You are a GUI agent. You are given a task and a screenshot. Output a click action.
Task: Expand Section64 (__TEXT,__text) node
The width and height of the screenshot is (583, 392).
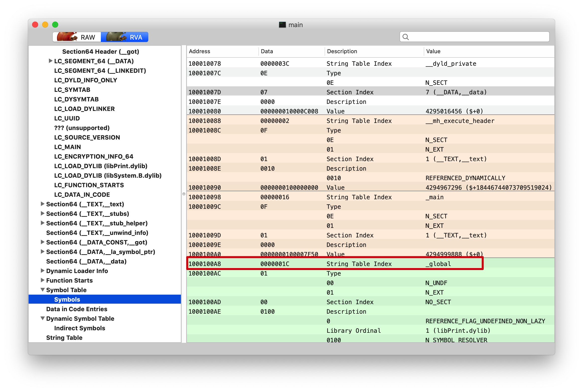coord(42,204)
